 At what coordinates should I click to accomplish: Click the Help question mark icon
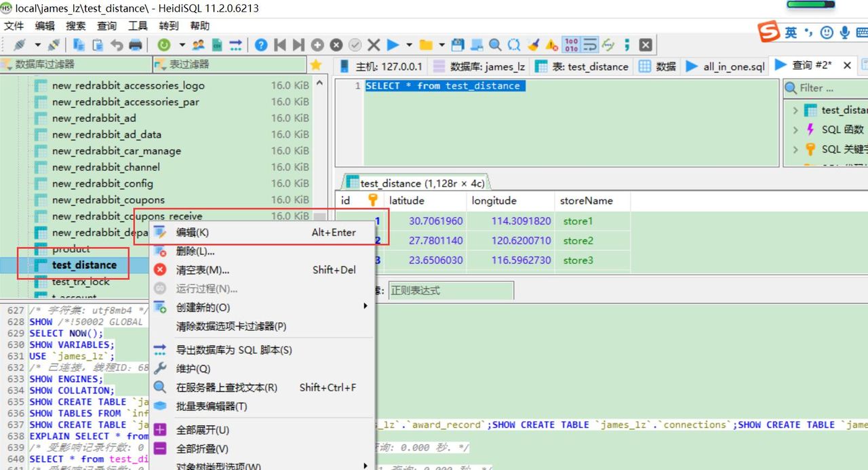coord(261,45)
